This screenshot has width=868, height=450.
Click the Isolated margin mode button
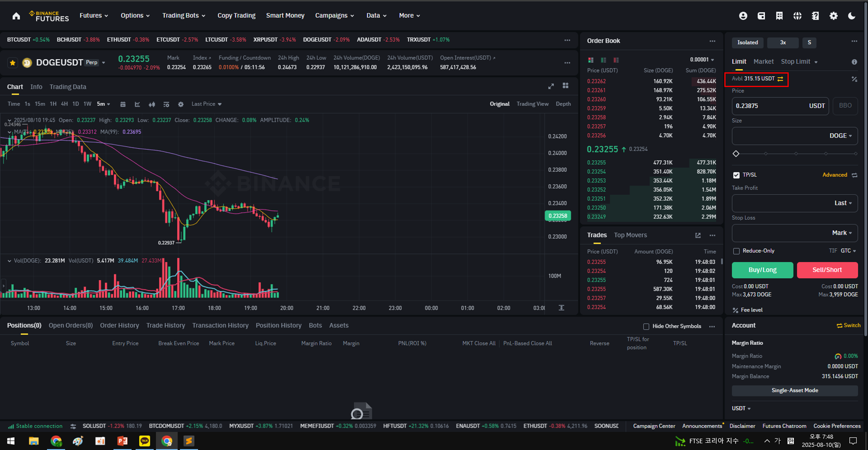[747, 43]
